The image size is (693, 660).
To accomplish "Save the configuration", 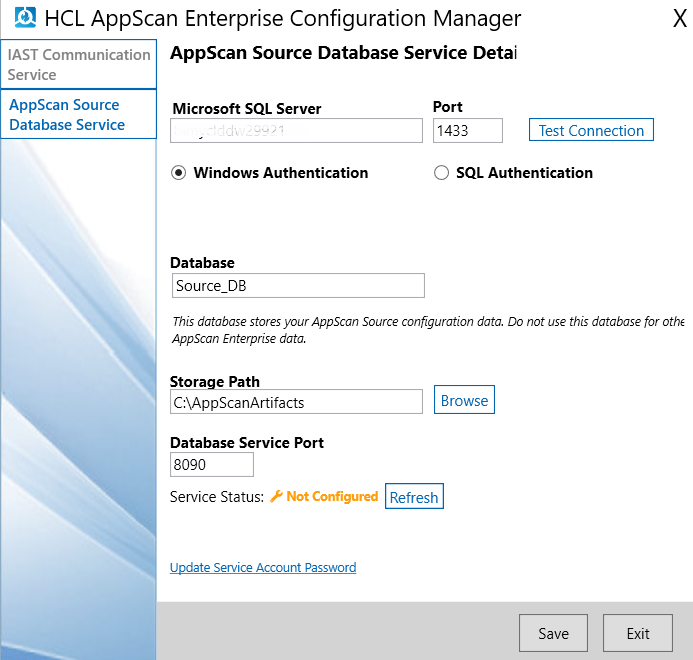I will pos(553,633).
